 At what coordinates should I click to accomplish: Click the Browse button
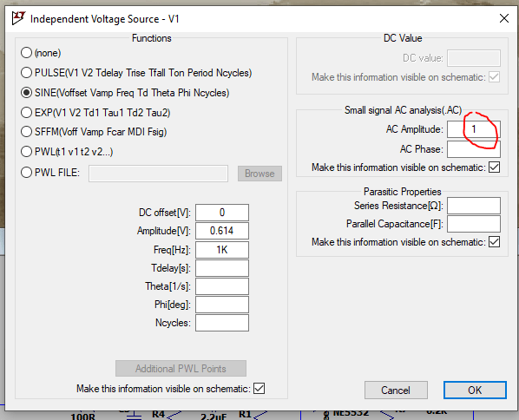[x=259, y=174]
